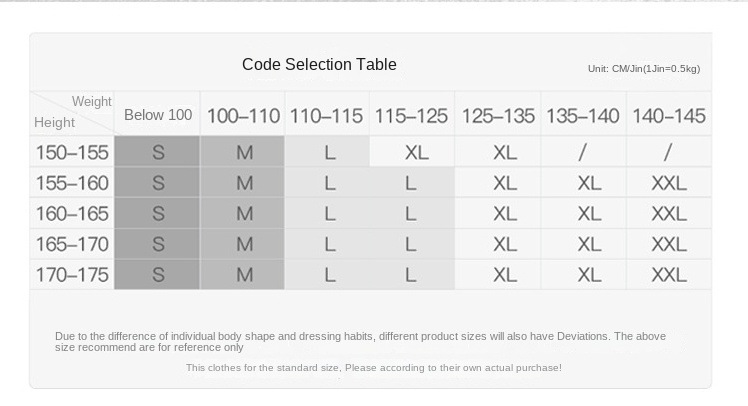748x406 pixels.
Task: Click the "150–155" height row label
Action: [x=72, y=153]
